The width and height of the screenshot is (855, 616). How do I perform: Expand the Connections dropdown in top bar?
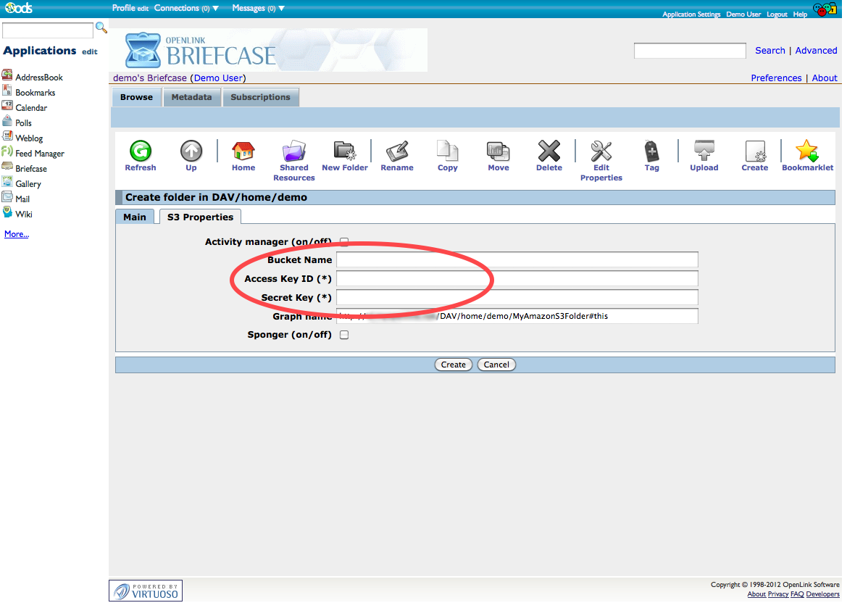215,9
